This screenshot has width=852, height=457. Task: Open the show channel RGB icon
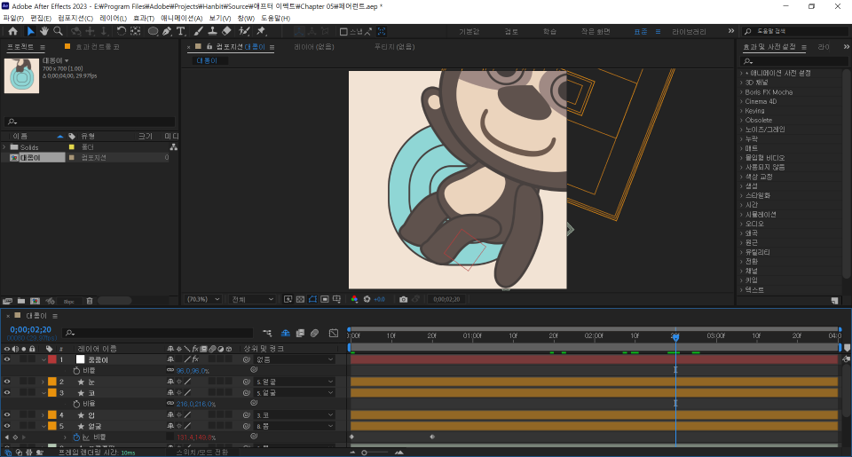click(354, 299)
